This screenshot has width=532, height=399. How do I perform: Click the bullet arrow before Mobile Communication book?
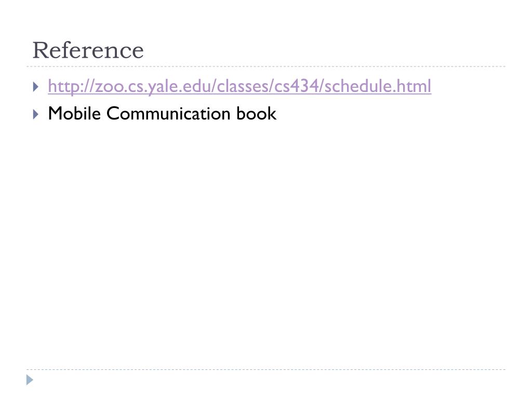36,114
